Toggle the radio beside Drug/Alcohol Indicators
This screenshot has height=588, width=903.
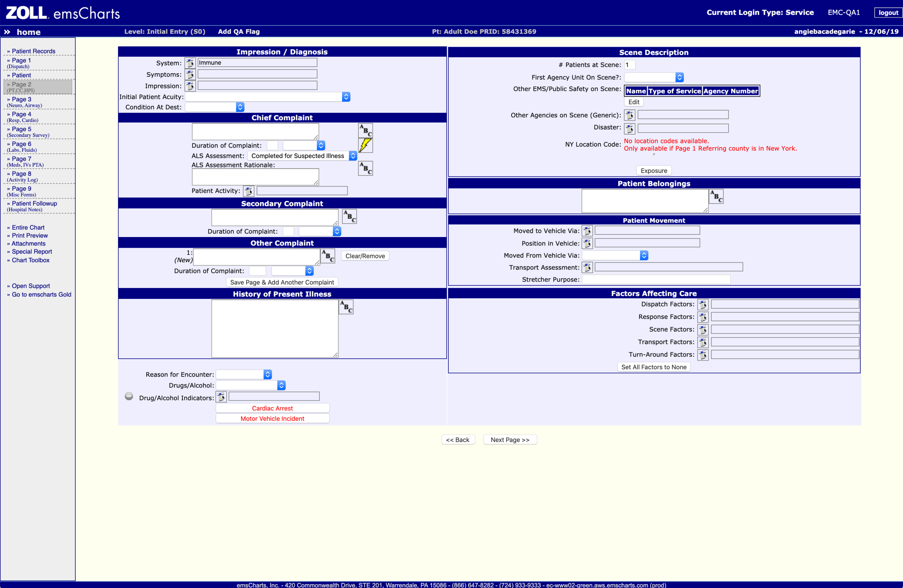[129, 396]
